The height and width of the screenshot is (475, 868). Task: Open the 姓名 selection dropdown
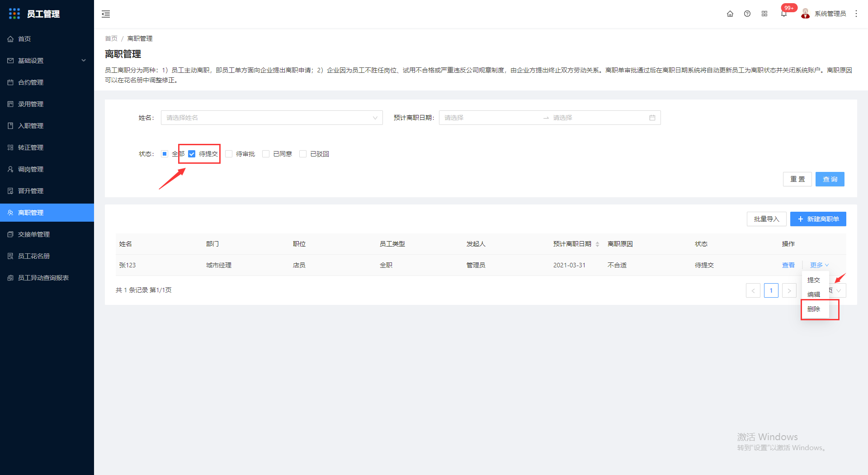[272, 118]
